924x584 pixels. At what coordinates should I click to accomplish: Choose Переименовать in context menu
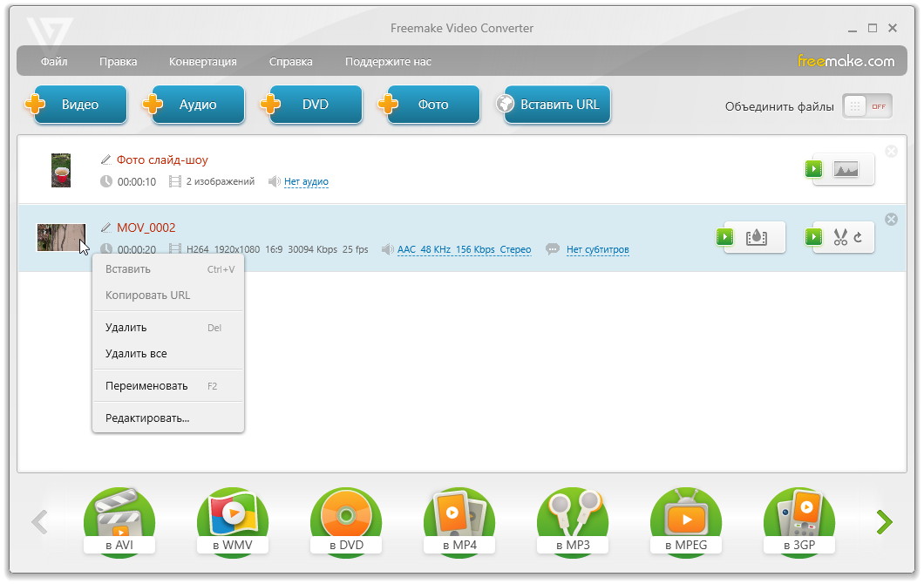click(x=168, y=386)
